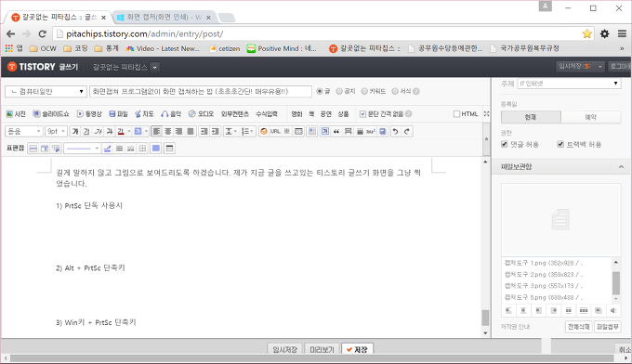
Task: Enable HTML editing mode checkbox
Action: coord(456,114)
